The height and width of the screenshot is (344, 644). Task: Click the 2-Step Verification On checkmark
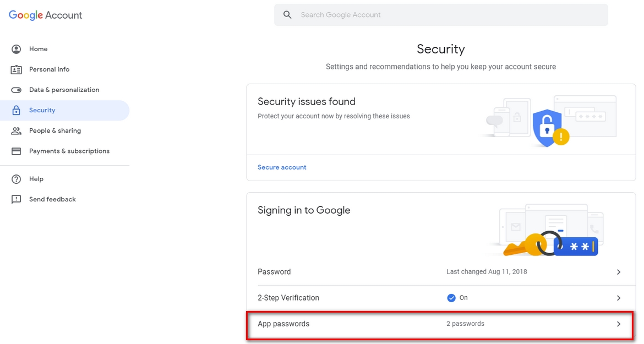[451, 298]
